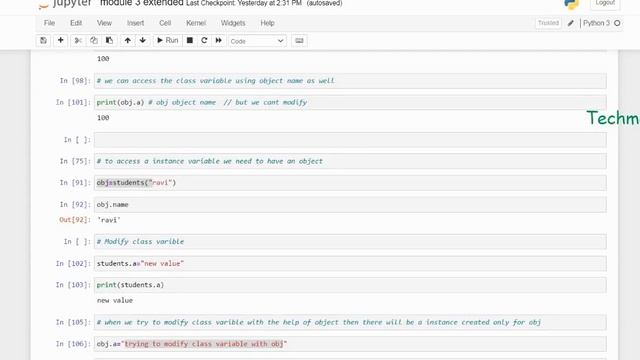Select cell 91 obj=students("ravi")

pos(350,183)
